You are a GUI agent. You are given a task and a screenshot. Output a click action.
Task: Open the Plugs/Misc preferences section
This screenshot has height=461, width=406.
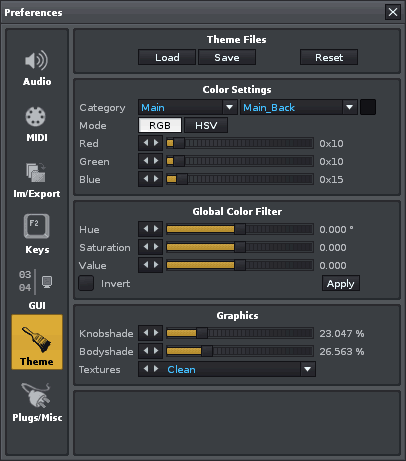[x=37, y=402]
